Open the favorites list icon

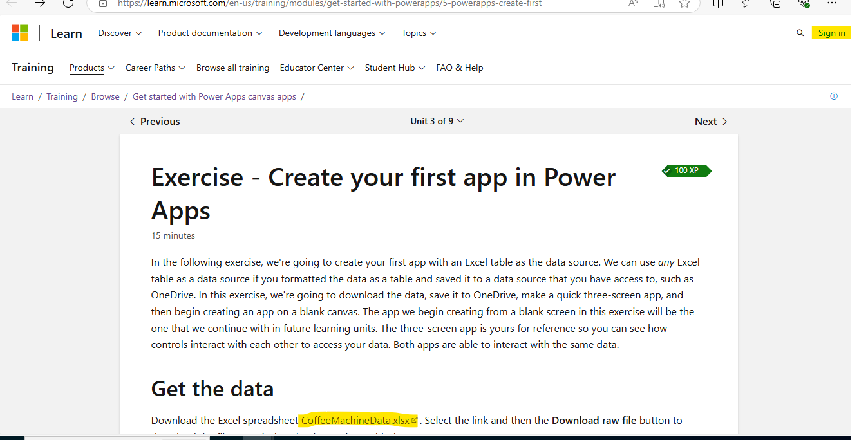point(747,3)
